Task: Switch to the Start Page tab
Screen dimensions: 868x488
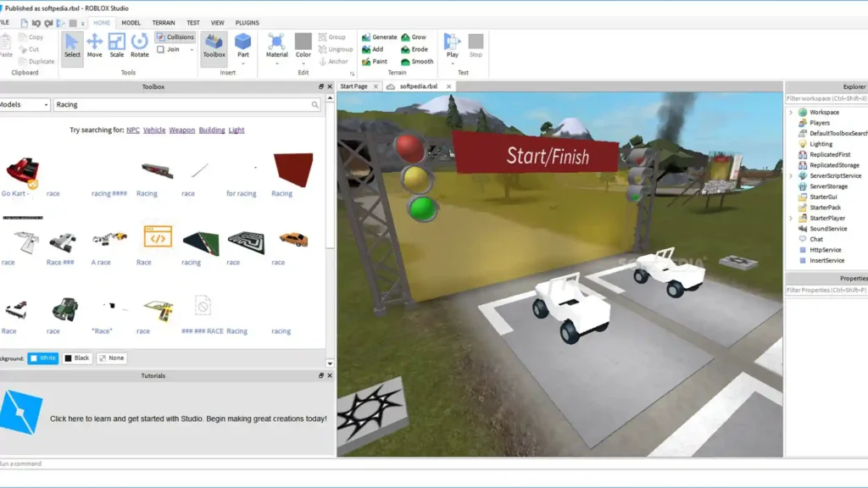Action: click(353, 86)
